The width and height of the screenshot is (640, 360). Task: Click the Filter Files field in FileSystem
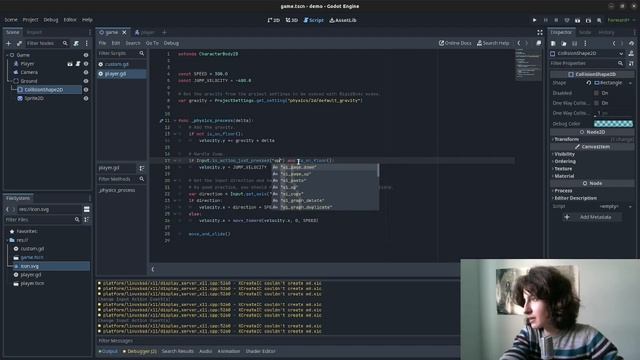point(42,220)
